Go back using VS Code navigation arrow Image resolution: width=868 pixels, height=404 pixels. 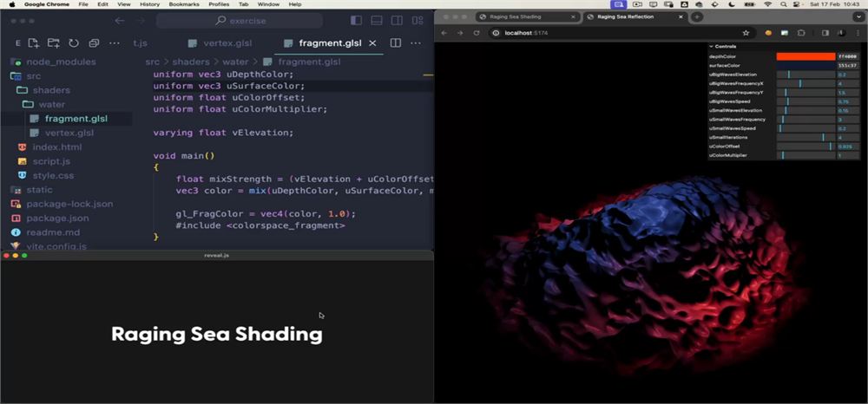pos(120,21)
